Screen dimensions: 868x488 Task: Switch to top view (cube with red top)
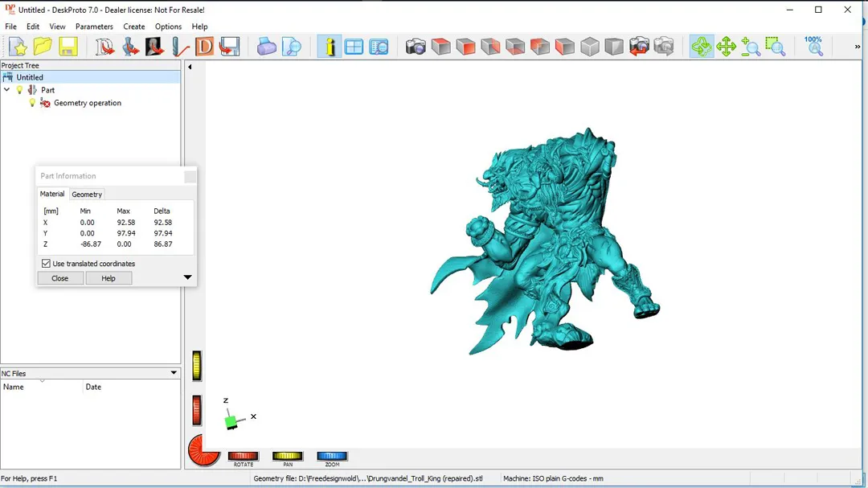[x=440, y=47]
